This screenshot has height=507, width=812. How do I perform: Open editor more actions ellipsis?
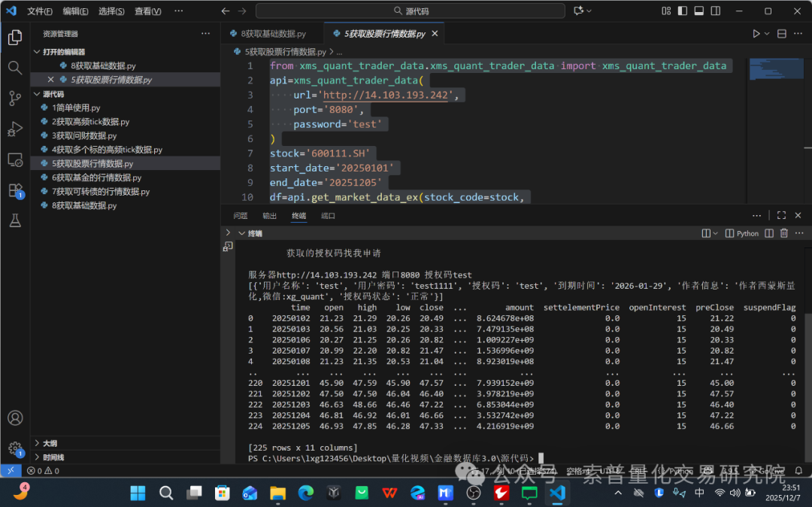tap(798, 34)
